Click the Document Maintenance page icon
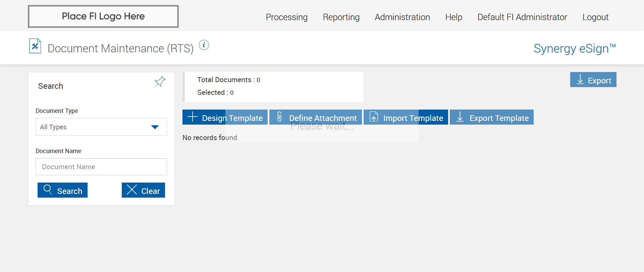Viewport: 644px width, 272px height. point(35,46)
